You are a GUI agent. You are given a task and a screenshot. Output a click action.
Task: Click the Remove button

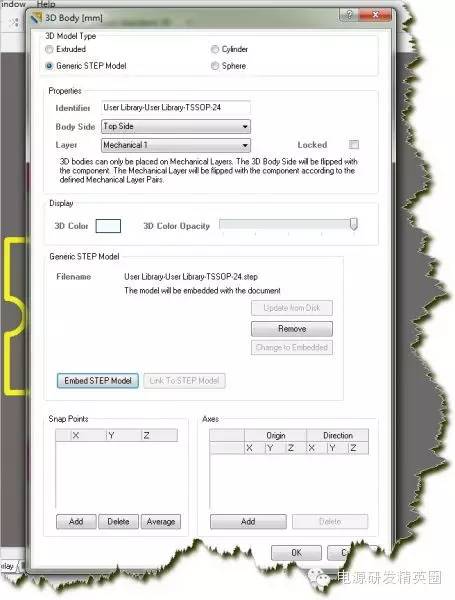tap(292, 329)
